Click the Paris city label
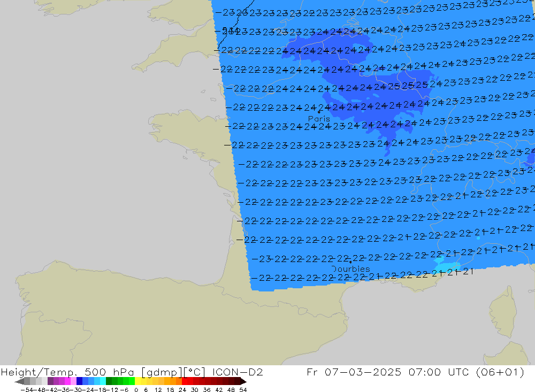Viewport: 535px width, 392px height. click(x=319, y=119)
